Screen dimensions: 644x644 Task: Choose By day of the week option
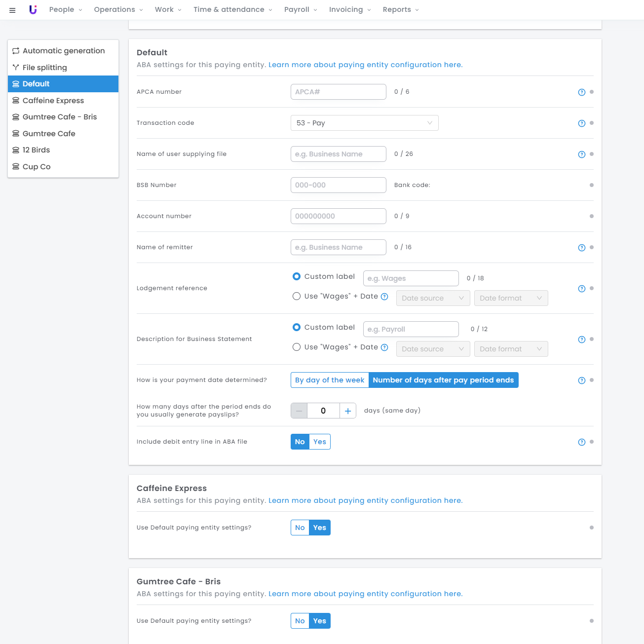click(330, 380)
